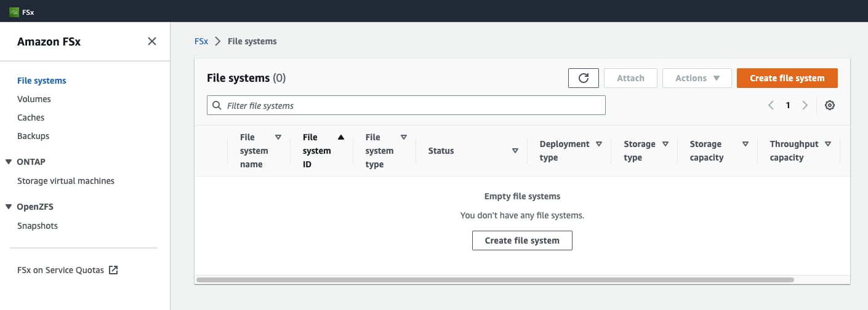Refresh the file systems list
868x310 pixels.
584,78
